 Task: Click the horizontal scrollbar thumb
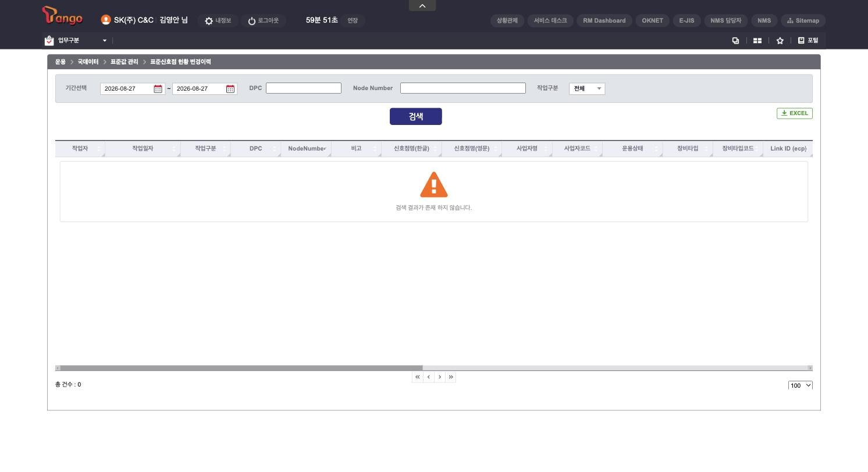241,368
